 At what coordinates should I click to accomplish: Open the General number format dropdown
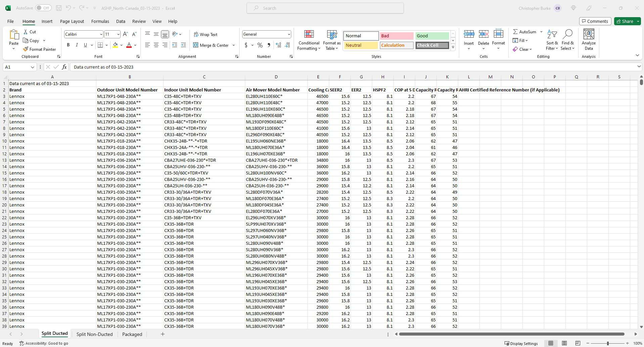click(x=289, y=34)
